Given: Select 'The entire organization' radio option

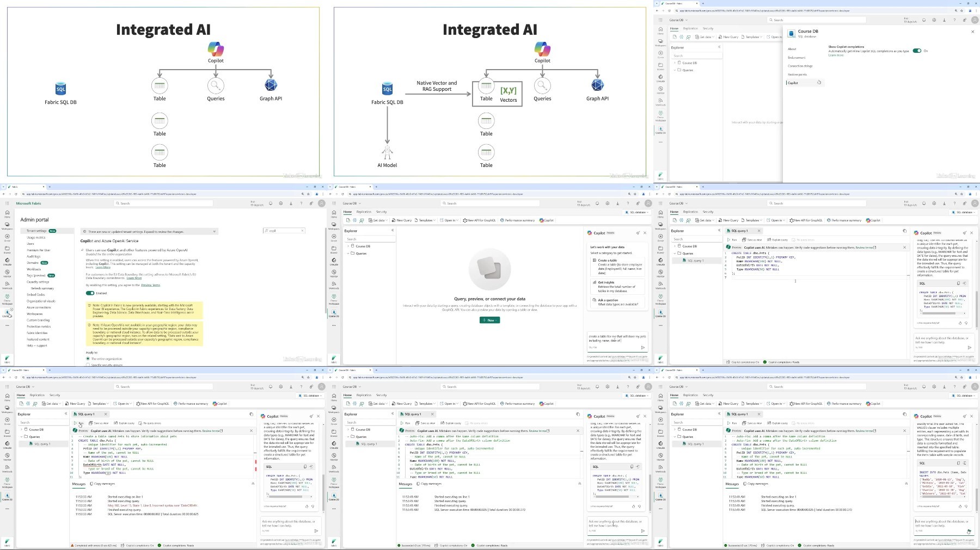Looking at the screenshot, I should pyautogui.click(x=88, y=359).
